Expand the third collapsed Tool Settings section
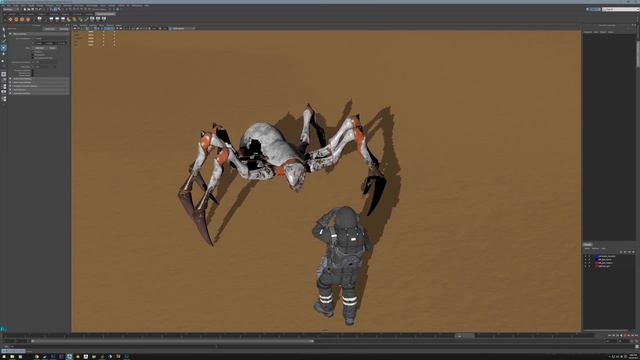The height and width of the screenshot is (360, 640). coord(39,86)
